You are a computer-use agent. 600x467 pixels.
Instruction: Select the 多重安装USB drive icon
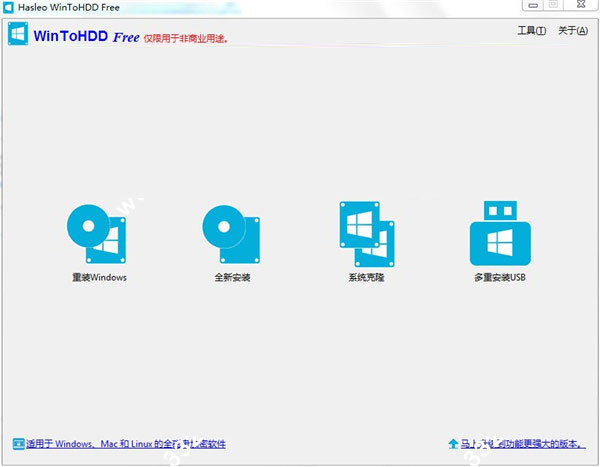point(500,233)
